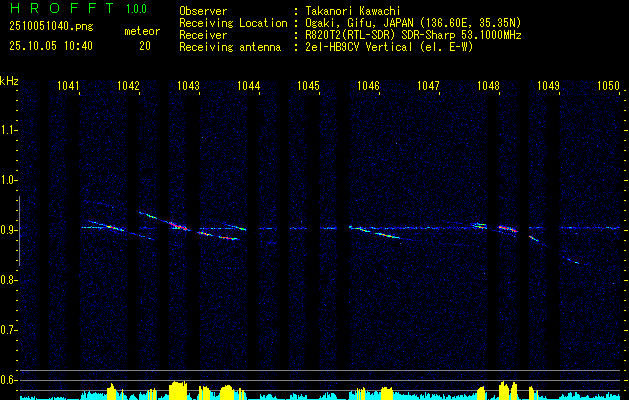Click the 1049 time marker
This screenshot has width=629, height=400.
tap(548, 86)
